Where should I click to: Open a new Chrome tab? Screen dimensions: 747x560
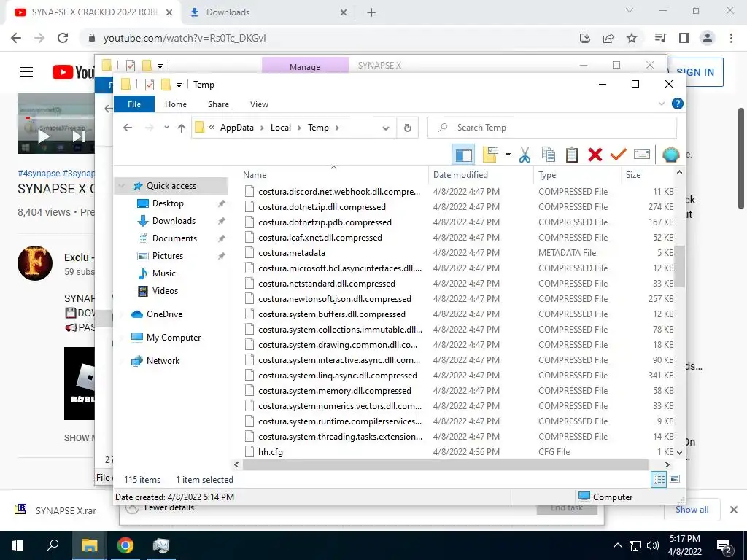click(x=371, y=12)
